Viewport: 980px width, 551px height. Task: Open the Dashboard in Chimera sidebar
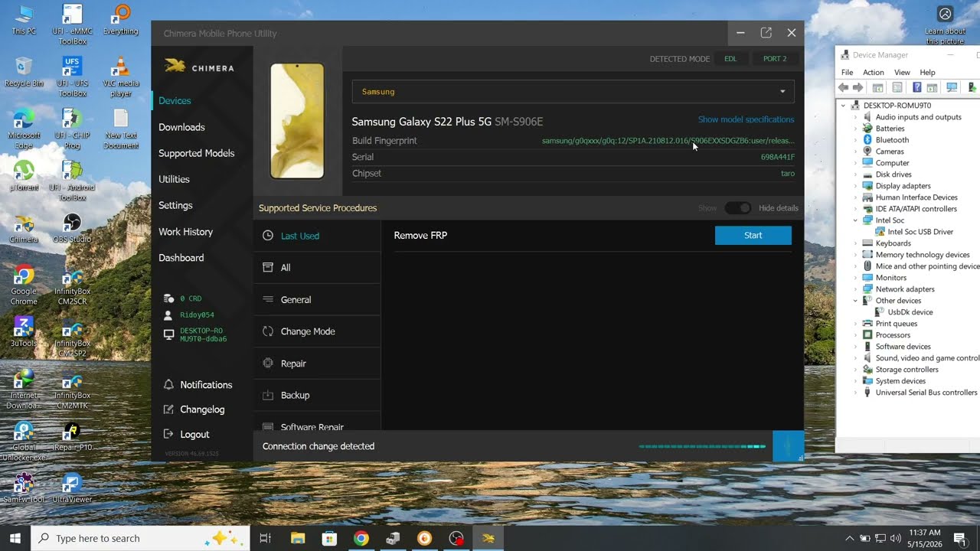(x=181, y=258)
